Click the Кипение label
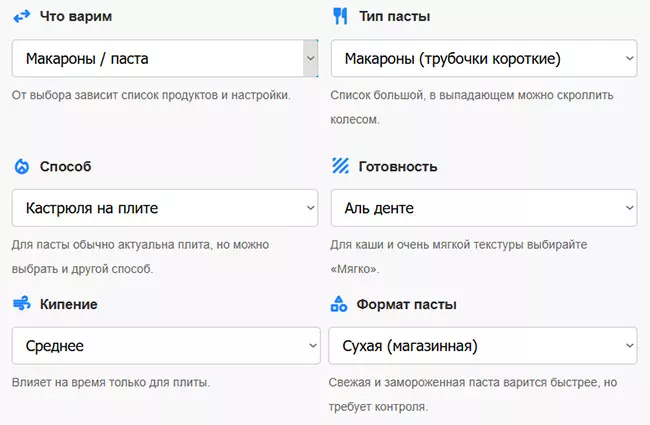The width and height of the screenshot is (650, 425). [x=69, y=304]
